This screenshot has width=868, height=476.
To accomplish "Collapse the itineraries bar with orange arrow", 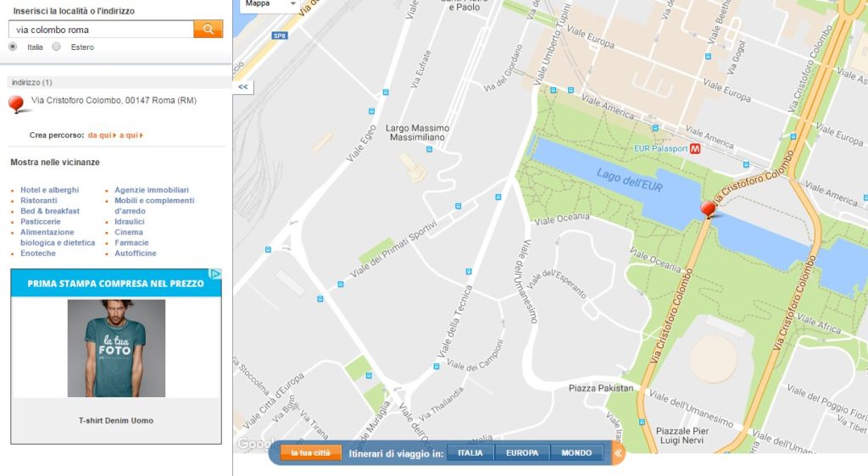I will tap(618, 453).
